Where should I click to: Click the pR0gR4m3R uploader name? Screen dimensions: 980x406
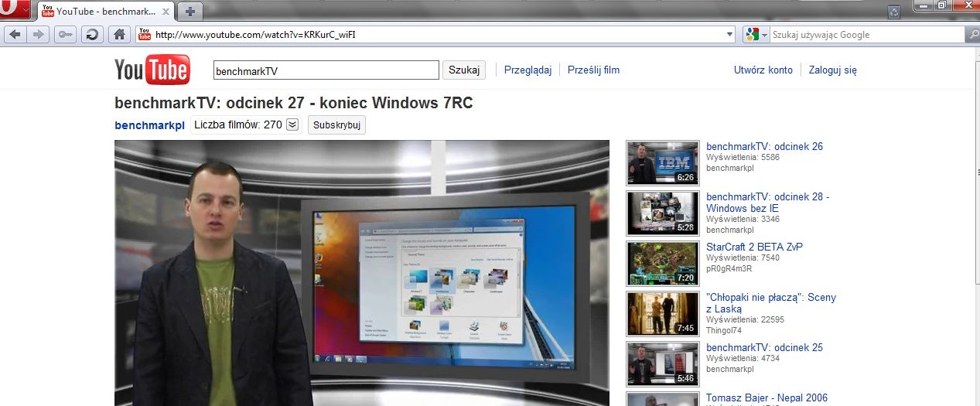click(x=729, y=268)
